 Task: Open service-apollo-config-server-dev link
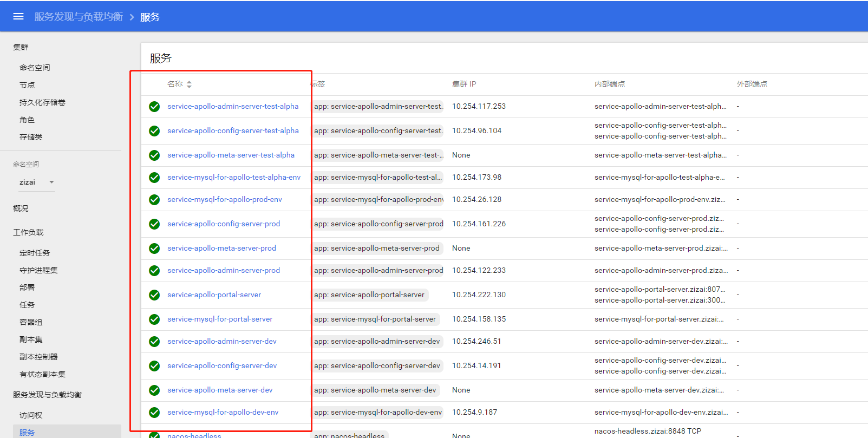pos(222,365)
